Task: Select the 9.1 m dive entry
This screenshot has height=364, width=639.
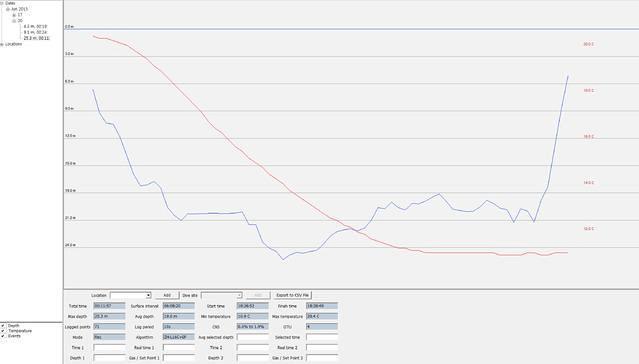Action: click(35, 32)
